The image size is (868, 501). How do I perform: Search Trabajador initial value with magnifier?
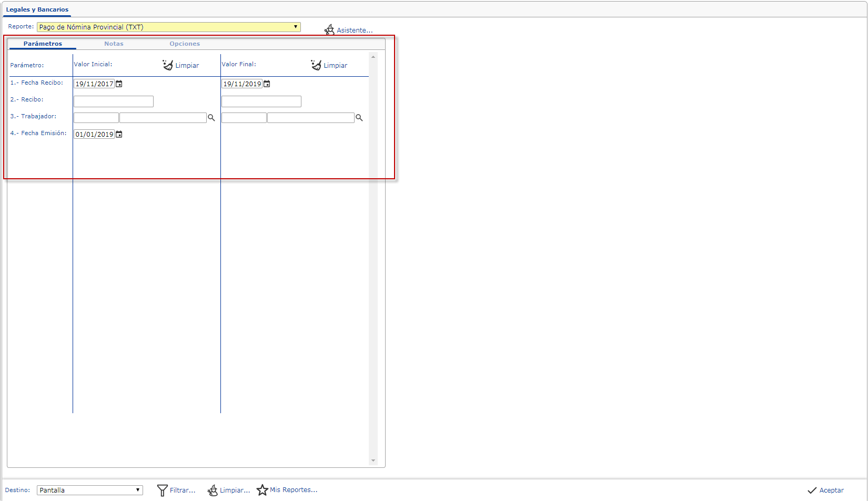[x=211, y=118]
